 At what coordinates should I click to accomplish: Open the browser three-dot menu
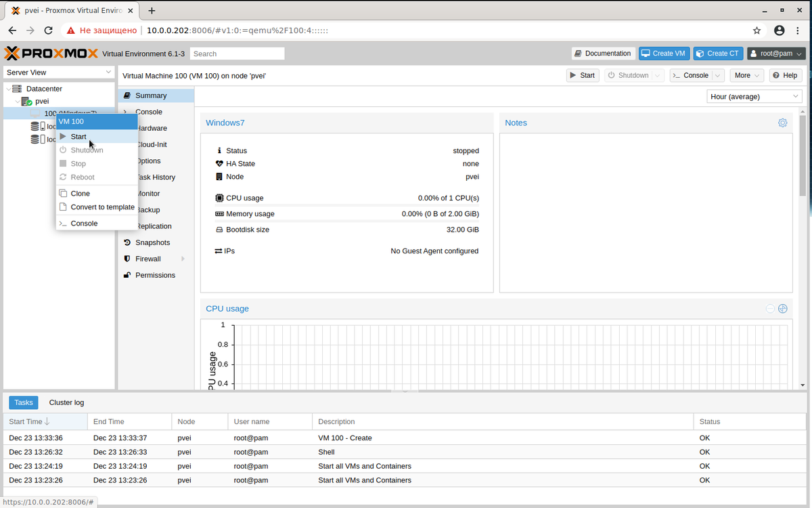798,30
